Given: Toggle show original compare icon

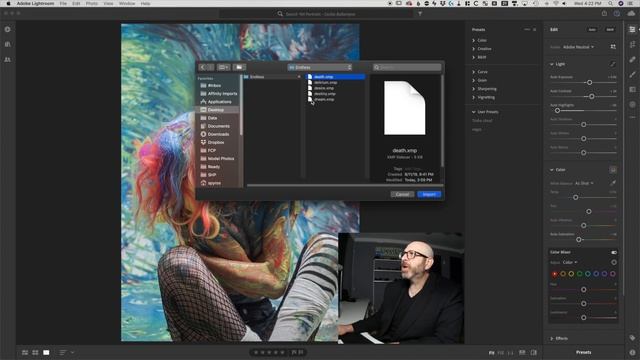Looking at the screenshot, I should pyautogui.click(x=533, y=352).
